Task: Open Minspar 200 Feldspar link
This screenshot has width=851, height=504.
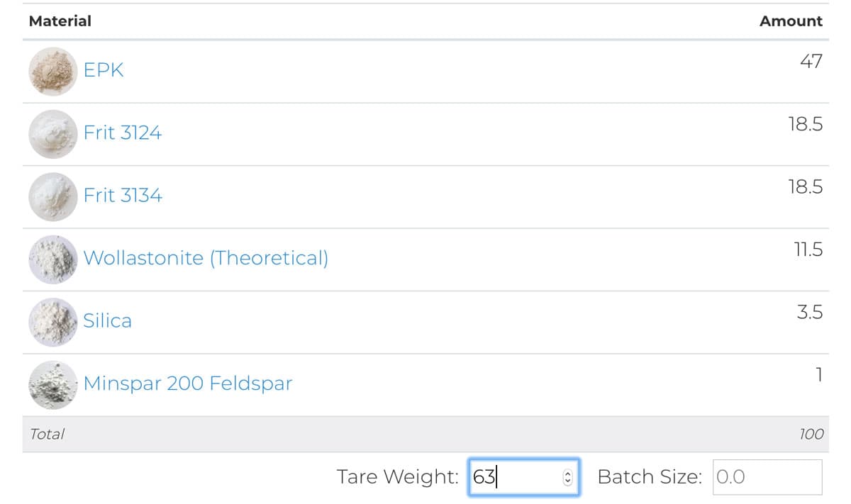Action: click(188, 384)
